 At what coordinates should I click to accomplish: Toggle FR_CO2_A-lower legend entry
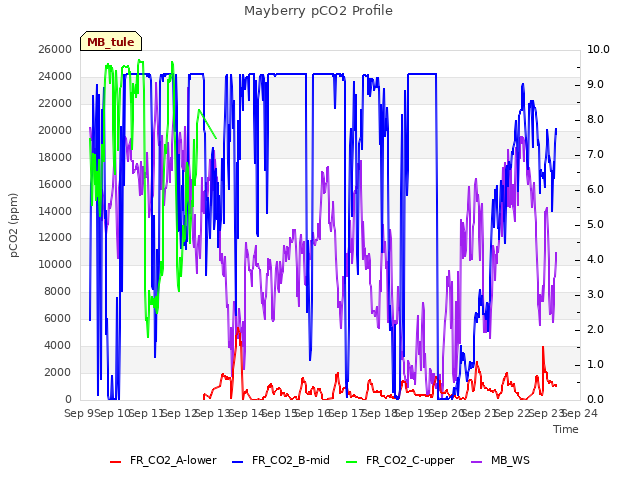pos(163,460)
